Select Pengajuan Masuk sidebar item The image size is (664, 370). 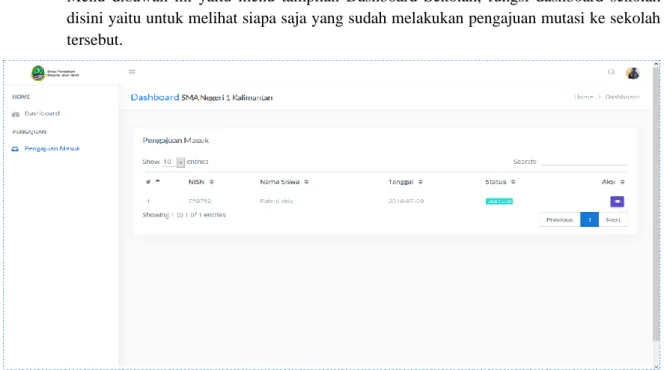[52, 149]
